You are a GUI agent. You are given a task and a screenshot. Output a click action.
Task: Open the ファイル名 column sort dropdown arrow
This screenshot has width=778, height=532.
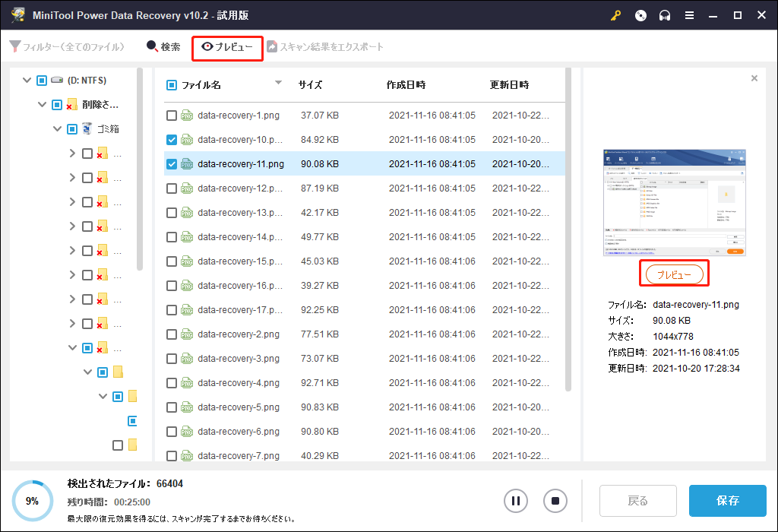[x=278, y=83]
